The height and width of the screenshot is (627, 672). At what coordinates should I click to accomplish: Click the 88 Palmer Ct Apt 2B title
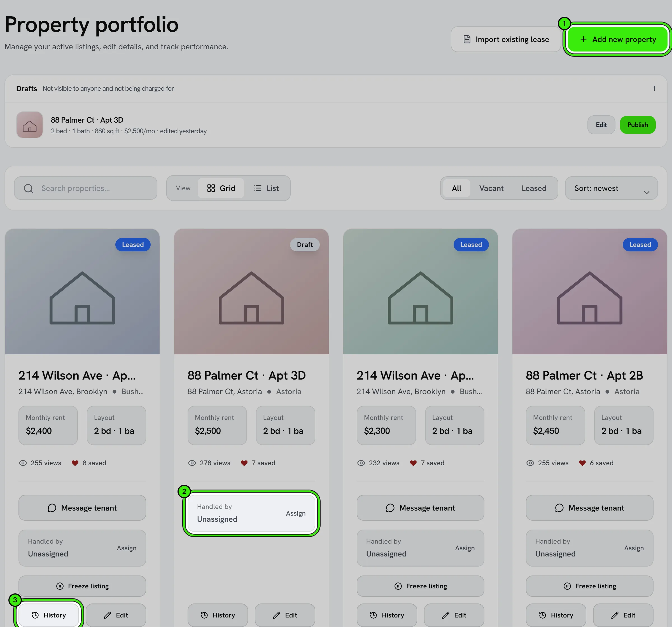[x=584, y=375]
